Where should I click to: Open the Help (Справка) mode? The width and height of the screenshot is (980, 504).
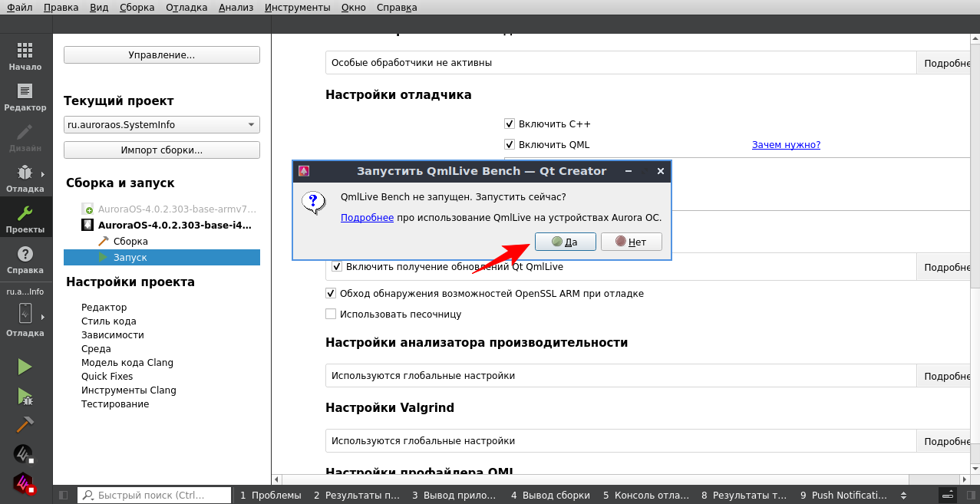(25, 259)
